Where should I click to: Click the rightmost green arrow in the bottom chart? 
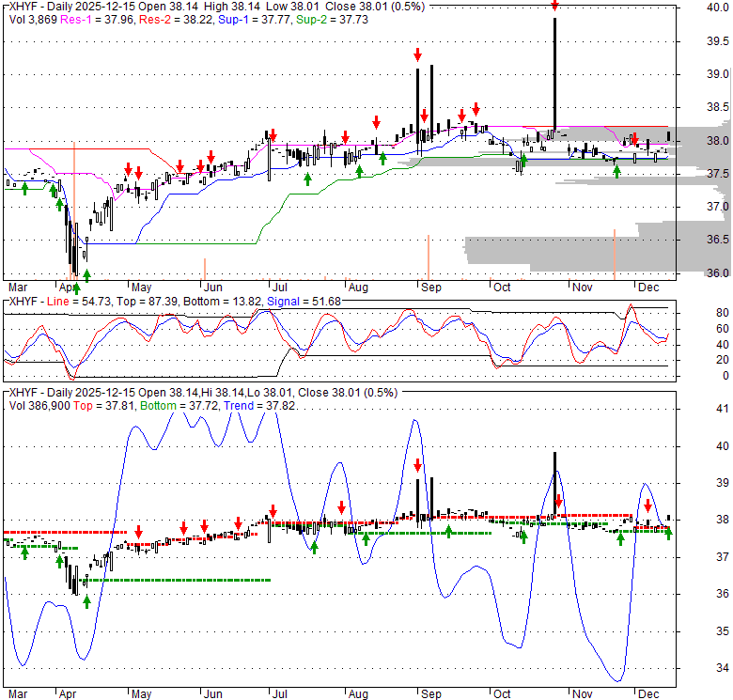(669, 534)
